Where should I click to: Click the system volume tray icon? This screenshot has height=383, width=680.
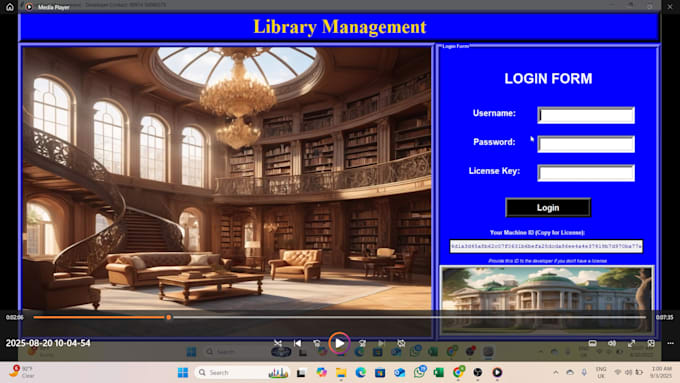(x=628, y=373)
